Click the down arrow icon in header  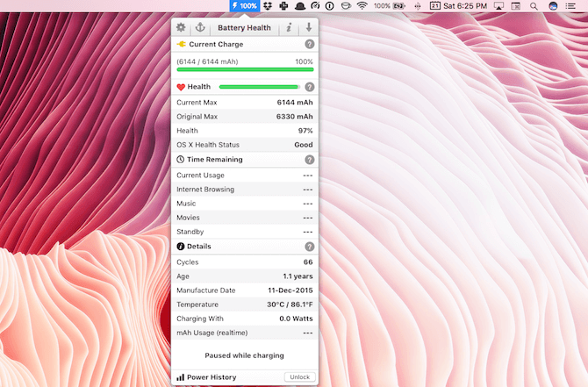[x=309, y=27]
